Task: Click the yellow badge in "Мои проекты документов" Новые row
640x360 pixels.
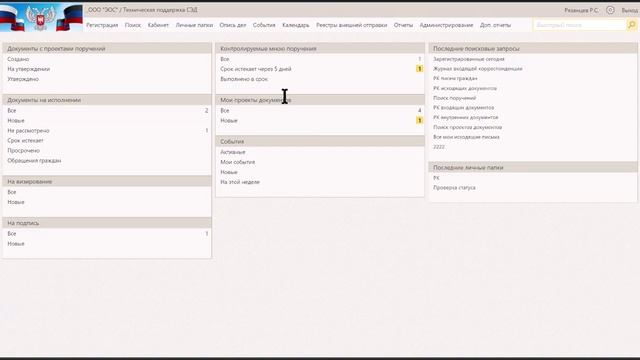Action: (419, 120)
